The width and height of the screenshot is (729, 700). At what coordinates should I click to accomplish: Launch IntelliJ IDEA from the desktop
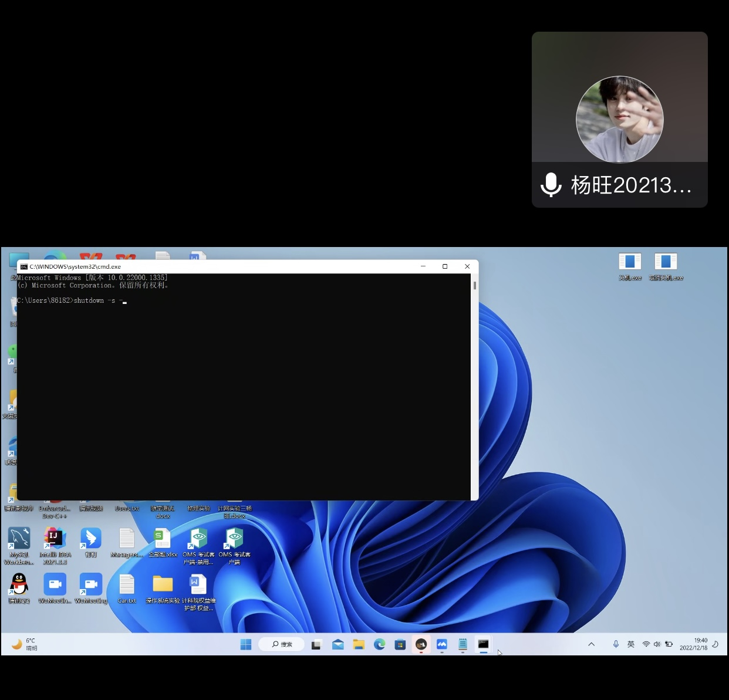tap(55, 539)
